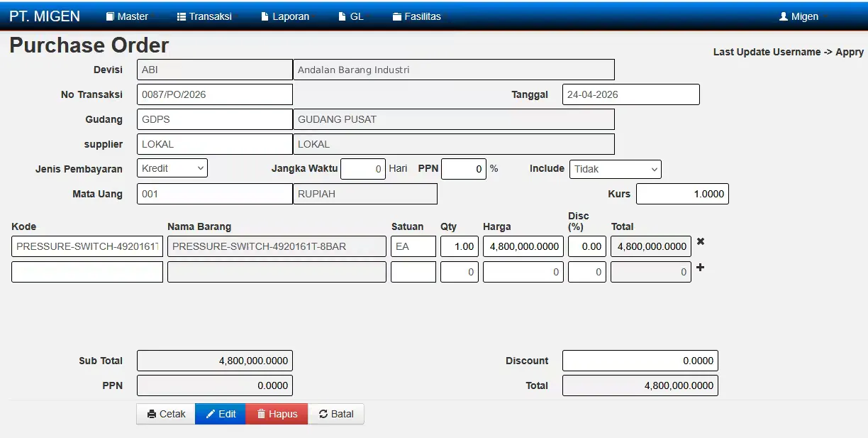
Task: Add a new item row with the plus icon
Action: click(701, 268)
